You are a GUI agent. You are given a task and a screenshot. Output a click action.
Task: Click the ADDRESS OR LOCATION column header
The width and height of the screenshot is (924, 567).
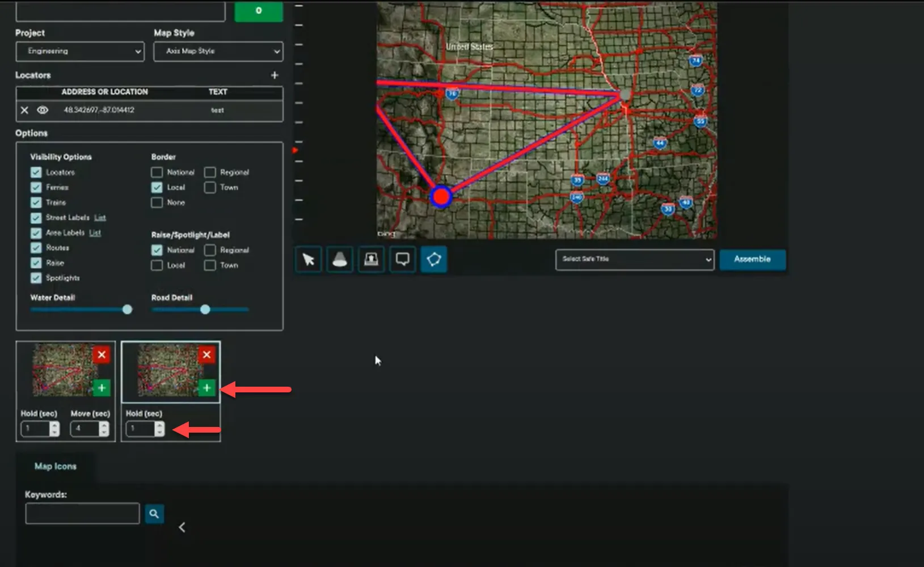(104, 92)
